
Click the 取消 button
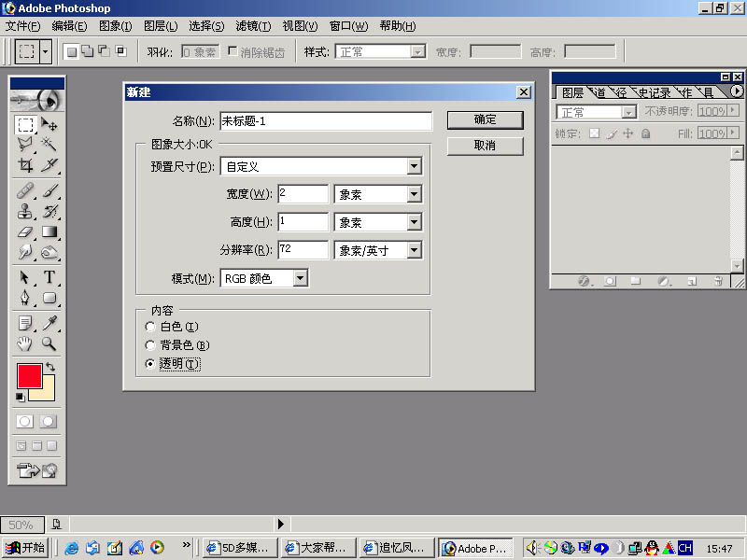pos(485,146)
